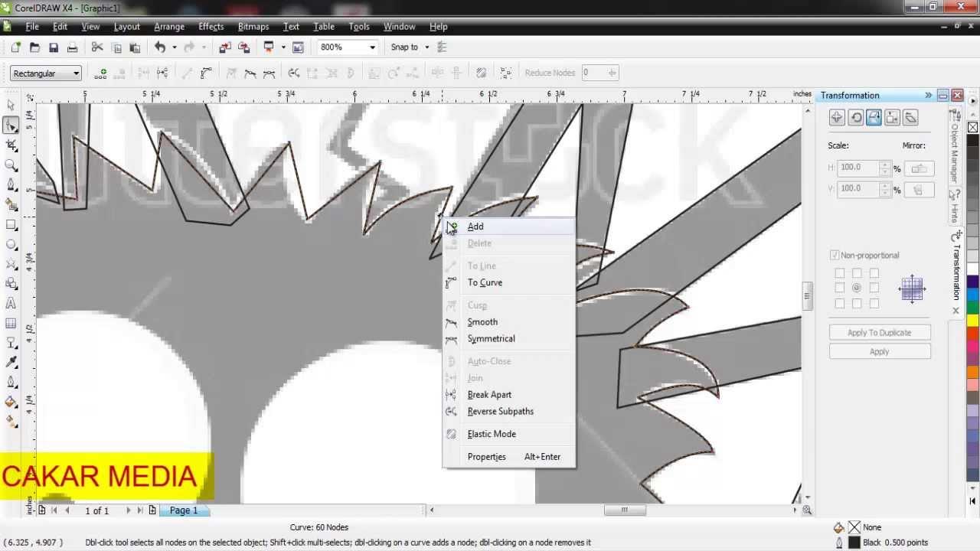Click the Apply To Duplicate button

click(879, 333)
